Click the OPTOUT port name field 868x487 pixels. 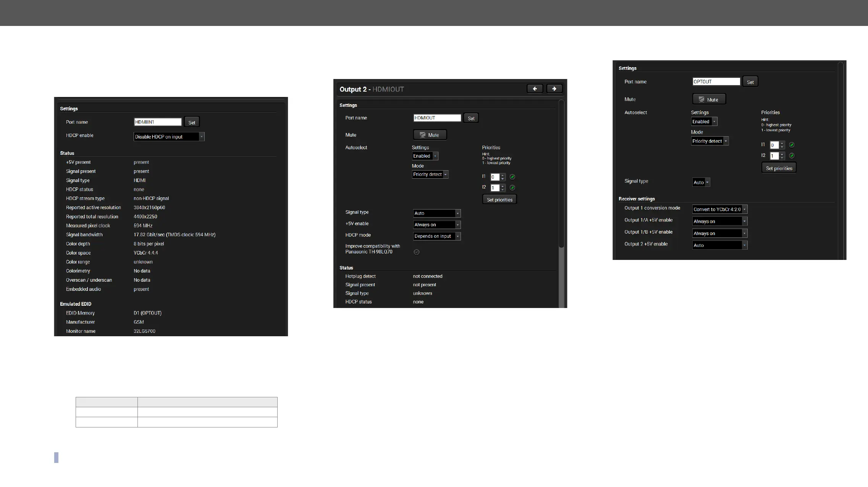click(x=716, y=82)
